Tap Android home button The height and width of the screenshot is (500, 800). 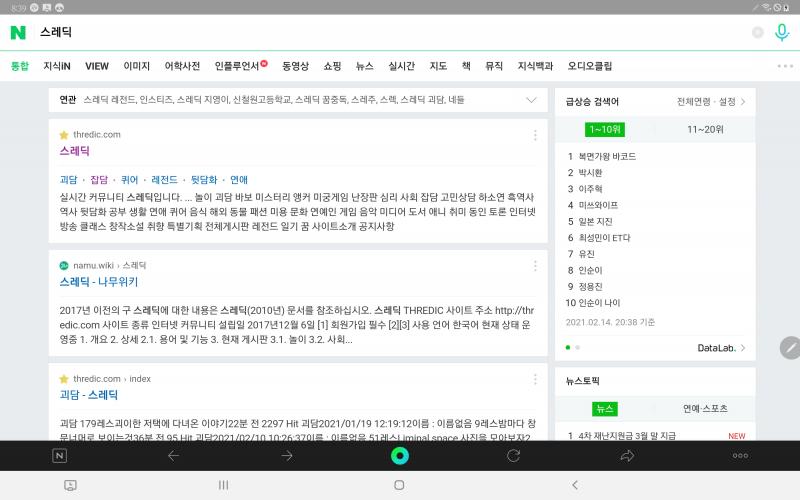tap(399, 485)
